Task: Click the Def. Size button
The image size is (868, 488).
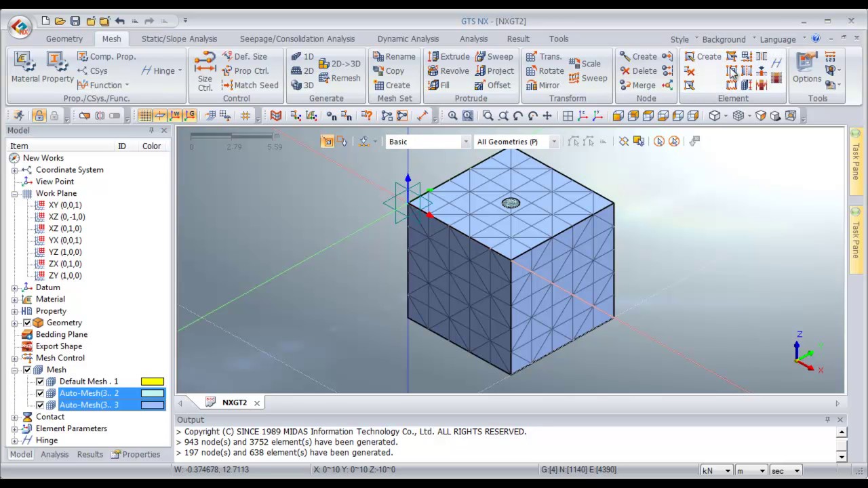Action: tap(244, 56)
